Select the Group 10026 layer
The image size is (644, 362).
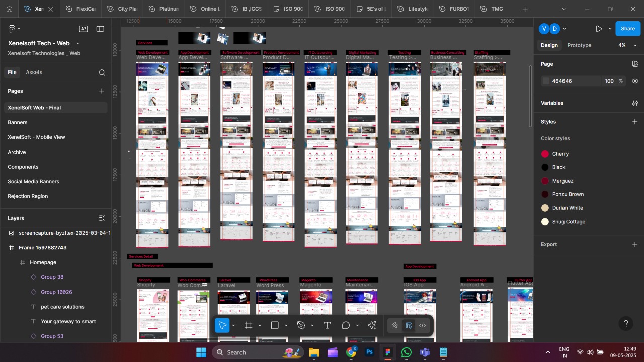pos(55,292)
